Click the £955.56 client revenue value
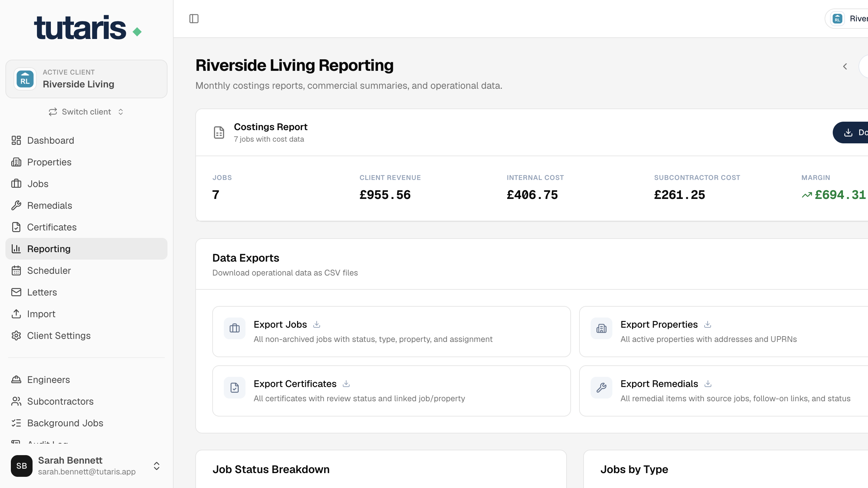Screen dimensions: 868x488 point(385,195)
